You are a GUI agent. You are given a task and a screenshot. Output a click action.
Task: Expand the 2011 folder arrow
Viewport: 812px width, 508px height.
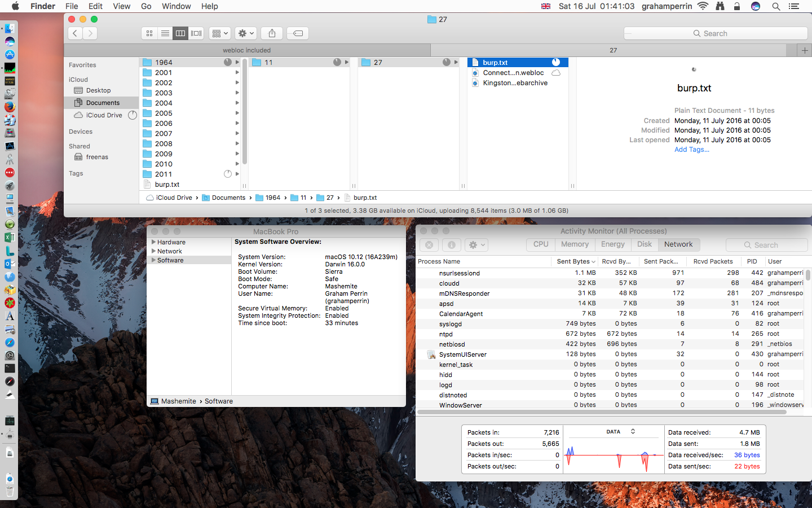pos(237,174)
